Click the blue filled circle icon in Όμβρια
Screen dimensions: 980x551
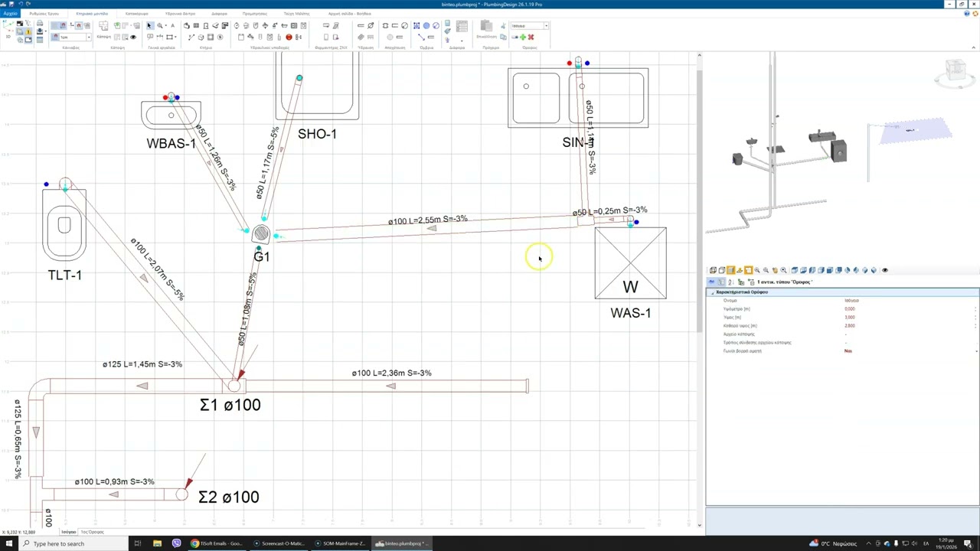pos(426,25)
